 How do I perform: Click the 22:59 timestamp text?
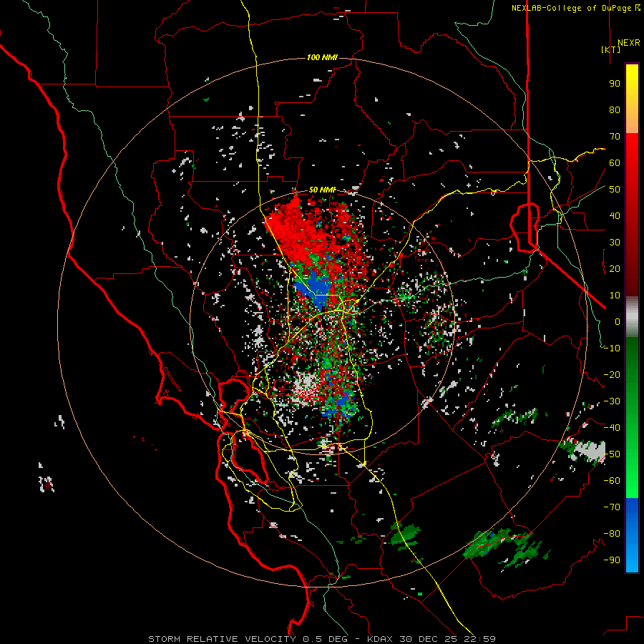pyautogui.click(x=480, y=639)
